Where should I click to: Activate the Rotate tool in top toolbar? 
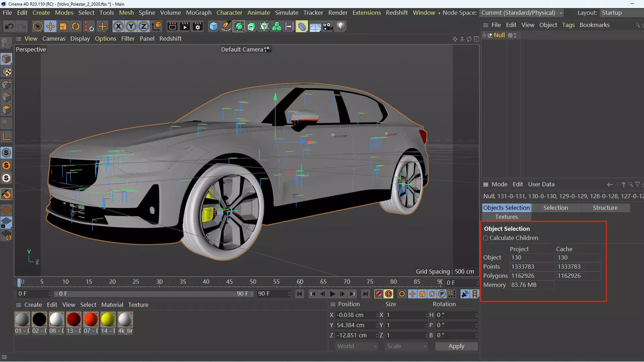coord(76,26)
